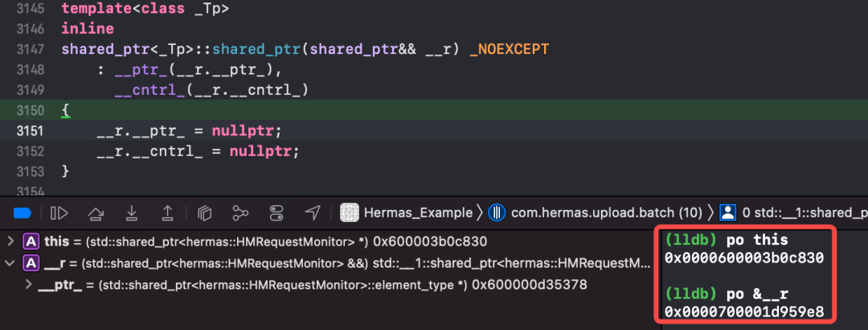Click the continue program execution button
This screenshot has width=868, height=330.
click(x=59, y=212)
